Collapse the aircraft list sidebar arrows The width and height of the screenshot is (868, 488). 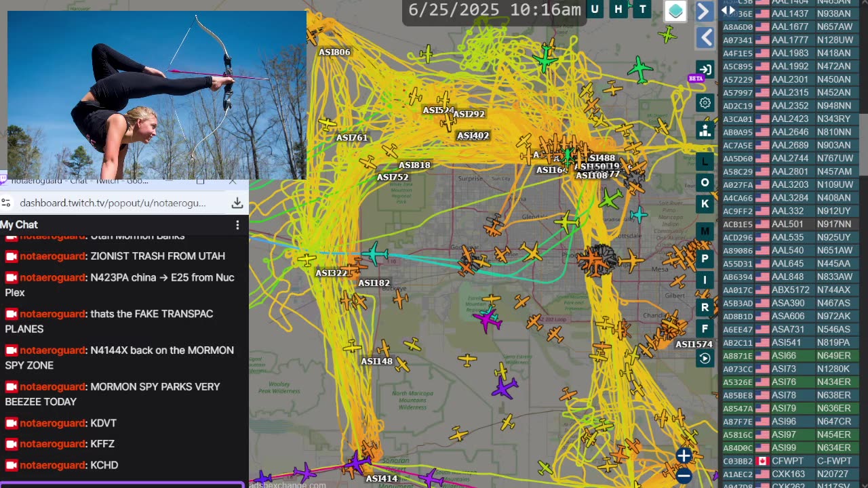728,10
